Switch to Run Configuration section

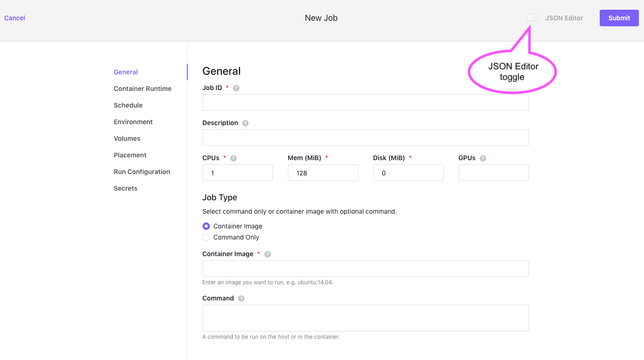[142, 172]
